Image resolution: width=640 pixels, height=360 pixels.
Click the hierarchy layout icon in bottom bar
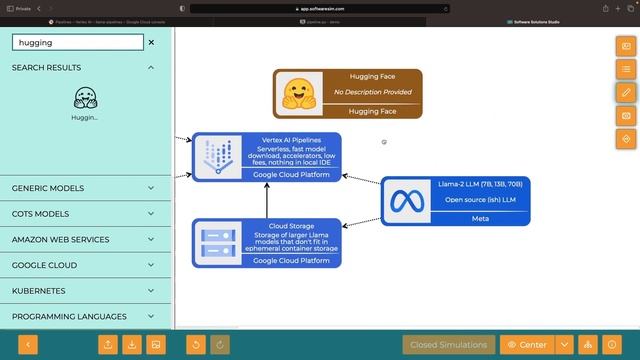[588, 345]
